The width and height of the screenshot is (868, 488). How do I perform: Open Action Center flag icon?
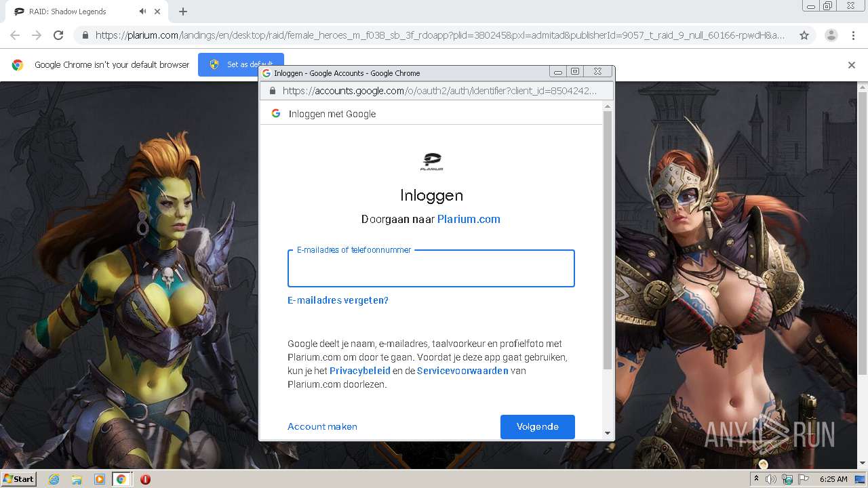tap(804, 479)
